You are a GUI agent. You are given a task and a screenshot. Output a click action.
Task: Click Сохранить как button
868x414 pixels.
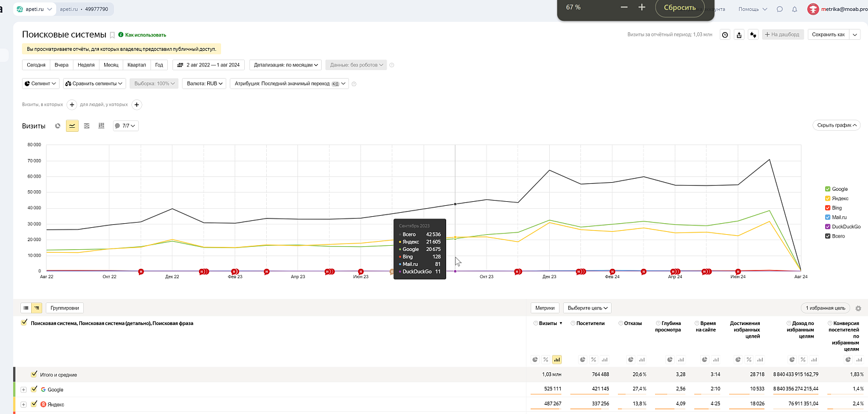point(828,35)
